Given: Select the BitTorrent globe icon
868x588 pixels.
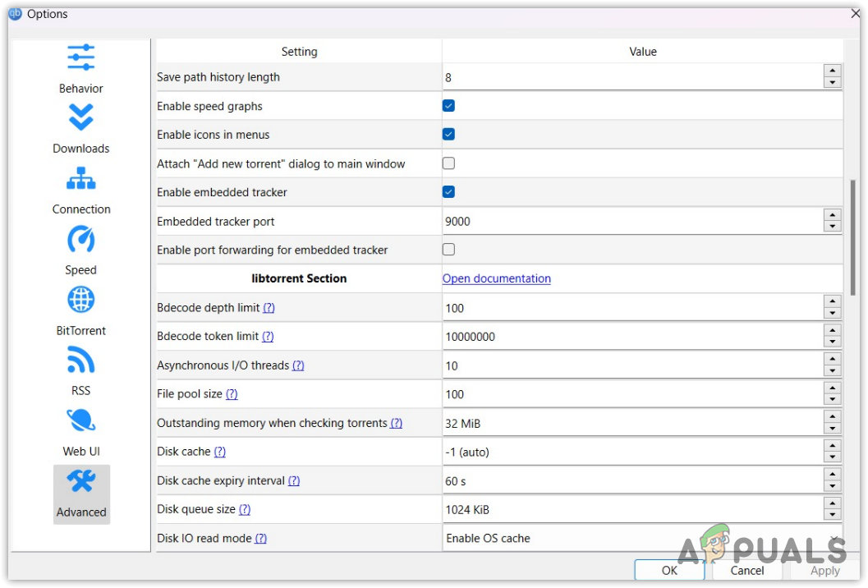Looking at the screenshot, I should pos(80,300).
